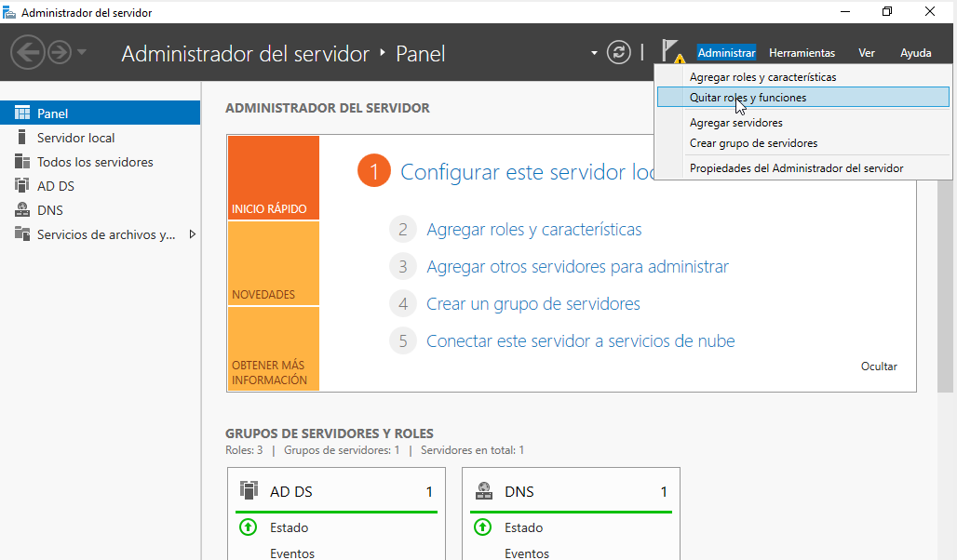The height and width of the screenshot is (560, 957).
Task: Click the Servidor local sidebar icon
Action: [x=21, y=138]
